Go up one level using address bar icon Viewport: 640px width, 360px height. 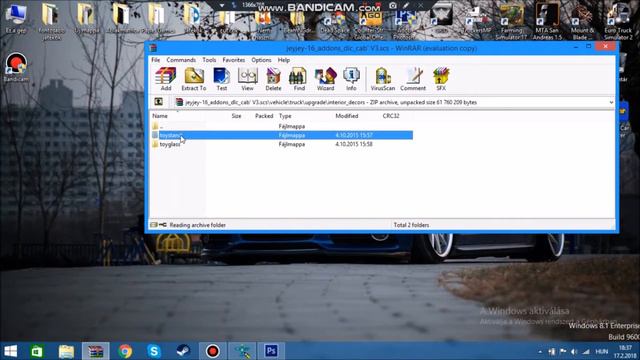(159, 102)
